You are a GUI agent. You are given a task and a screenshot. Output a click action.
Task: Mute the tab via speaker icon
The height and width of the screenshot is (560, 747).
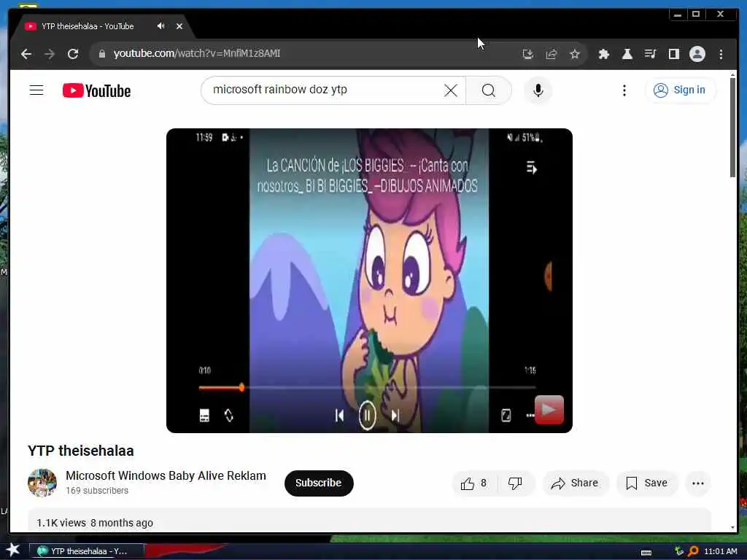click(161, 26)
